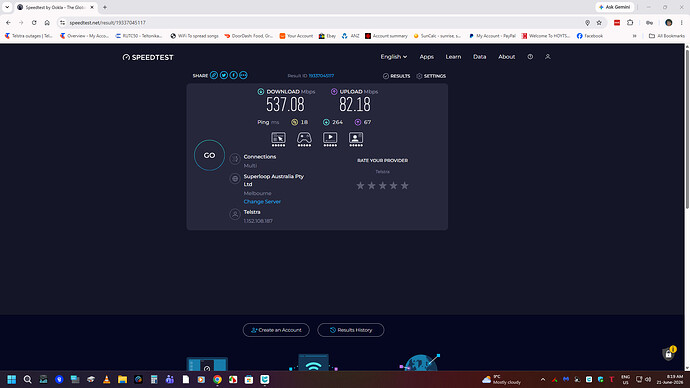Open the Chrome profile avatar
690x388 pixels.
pyautogui.click(x=668, y=22)
